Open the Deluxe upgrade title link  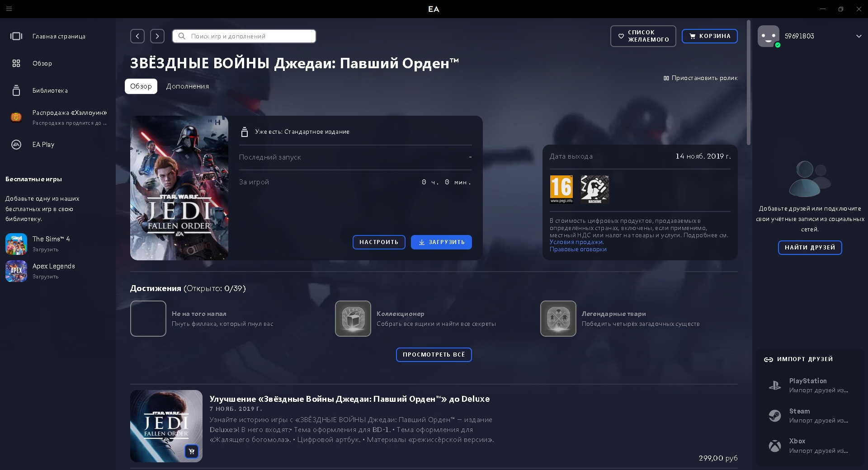click(349, 399)
